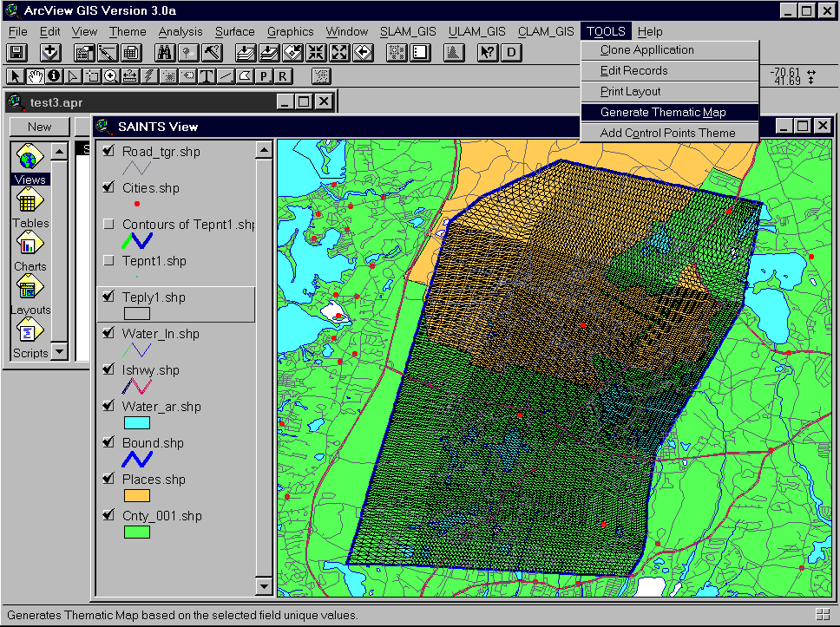Select the Hot Link lightning tool
Screen dimensions: 840x627
(x=149, y=76)
